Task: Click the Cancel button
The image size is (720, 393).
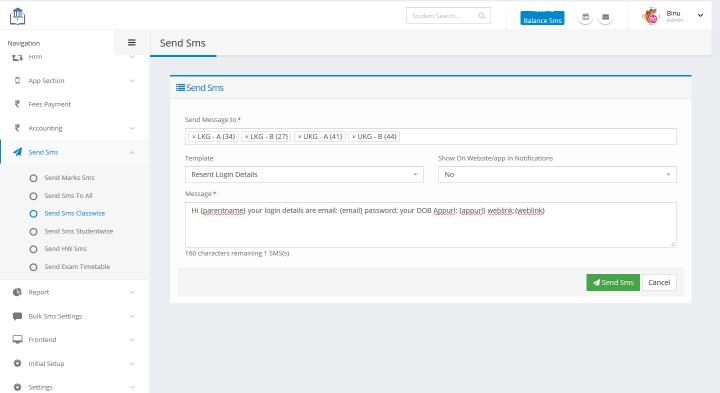Action: (x=659, y=282)
